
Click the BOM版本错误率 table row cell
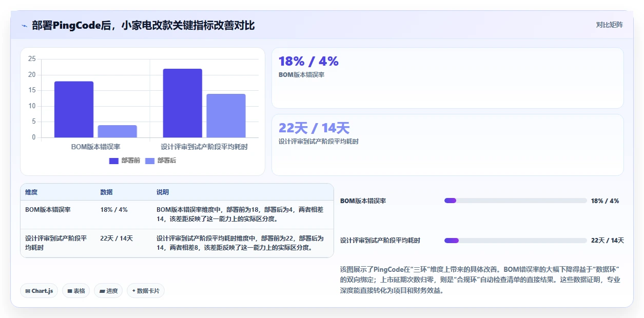point(48,210)
